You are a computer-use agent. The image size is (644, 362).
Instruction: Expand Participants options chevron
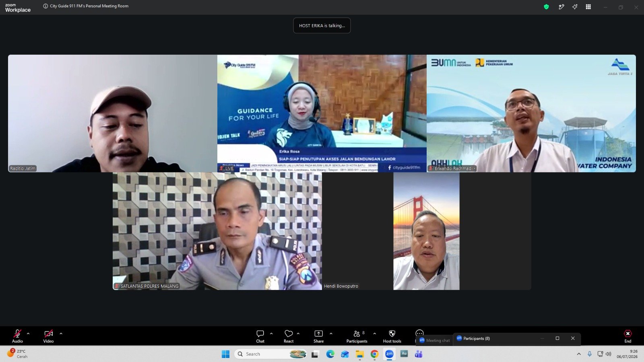click(375, 333)
